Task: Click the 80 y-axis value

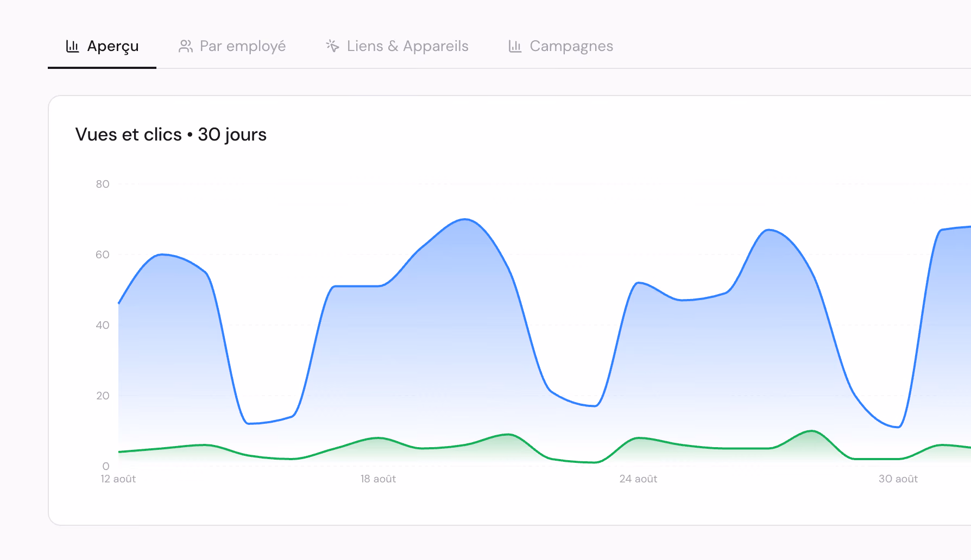Action: 103,184
